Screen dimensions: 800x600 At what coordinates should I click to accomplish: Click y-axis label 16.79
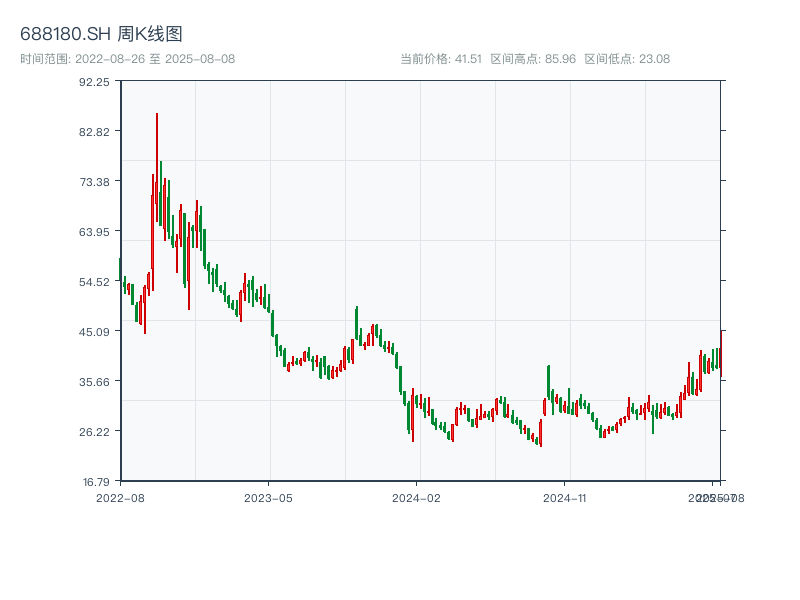(x=96, y=482)
